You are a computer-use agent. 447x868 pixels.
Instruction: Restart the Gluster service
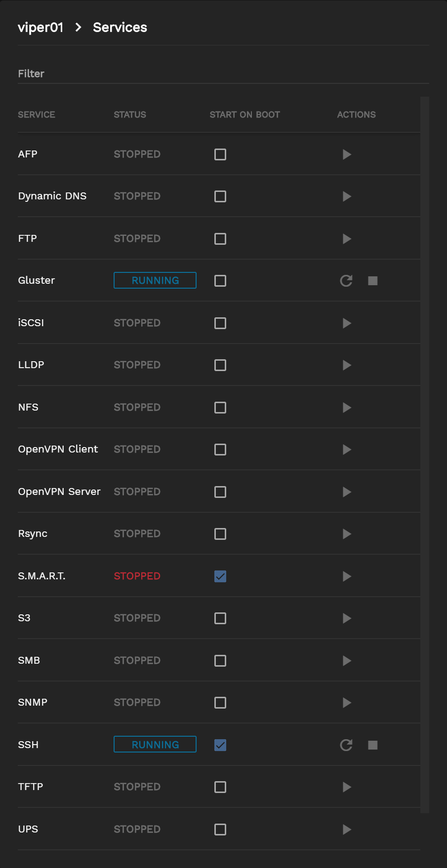click(346, 281)
